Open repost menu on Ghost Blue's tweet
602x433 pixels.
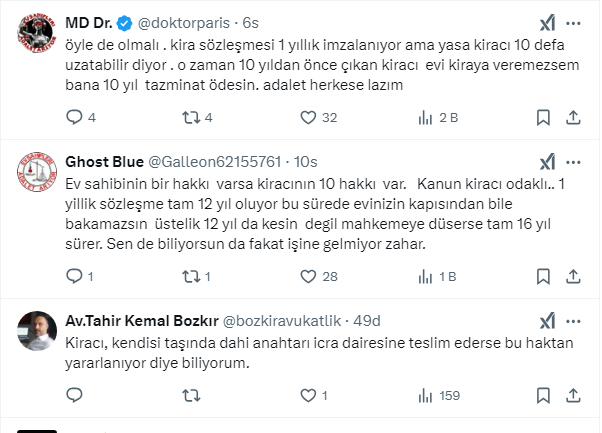[188, 276]
